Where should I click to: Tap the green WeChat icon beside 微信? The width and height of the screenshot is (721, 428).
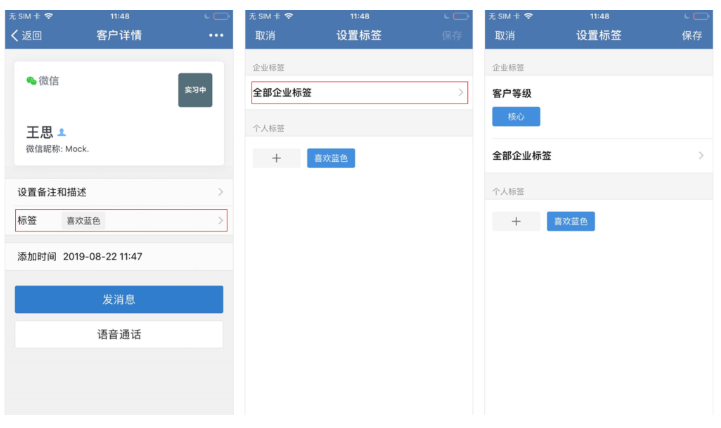pyautogui.click(x=32, y=81)
